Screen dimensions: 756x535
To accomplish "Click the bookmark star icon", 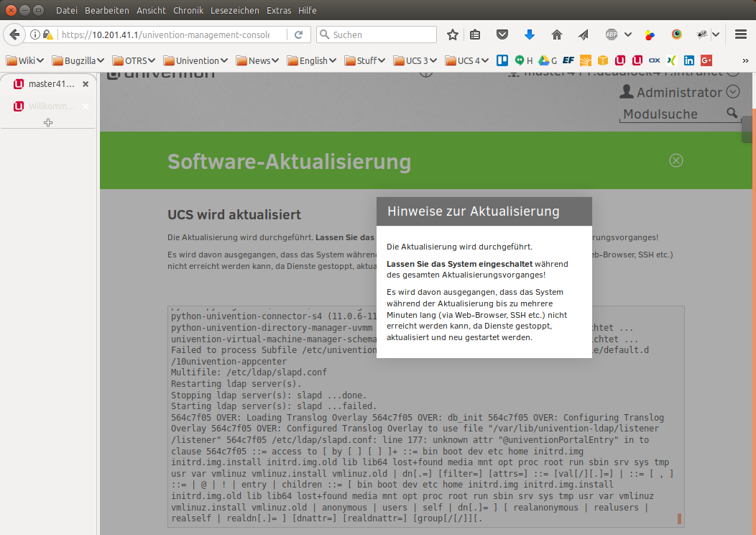I will coord(453,35).
